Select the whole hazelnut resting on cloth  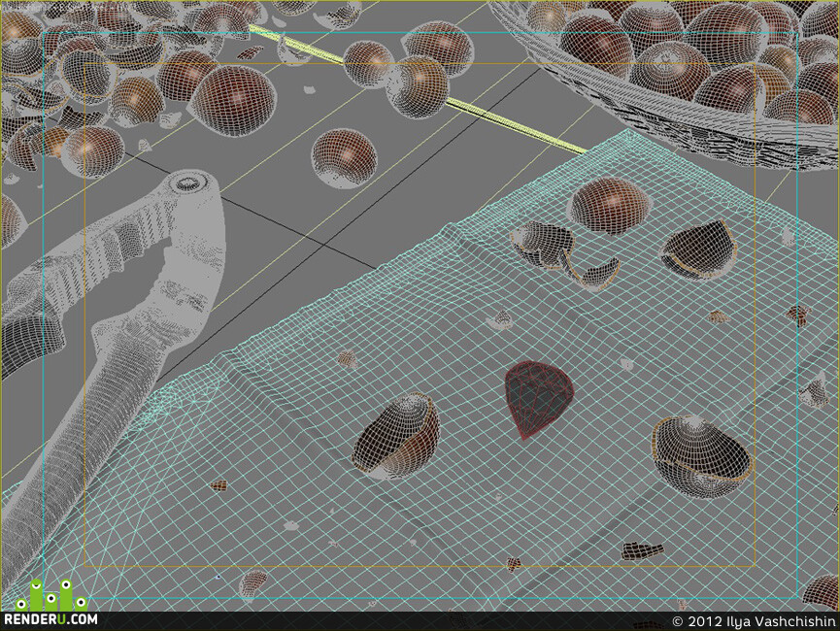609,205
